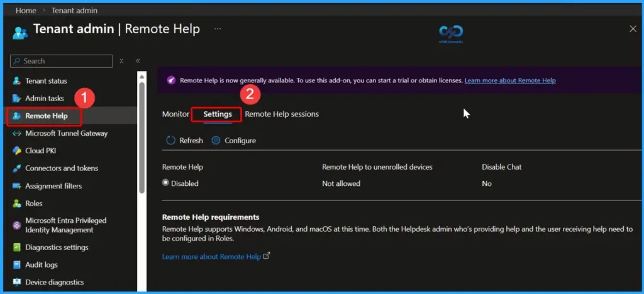Click the 'No' value under Disable Chat
644x294 pixels.
tap(487, 183)
